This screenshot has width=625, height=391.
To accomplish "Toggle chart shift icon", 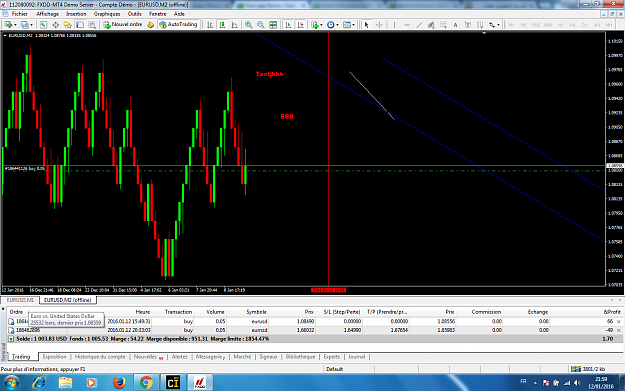I will pos(301,25).
